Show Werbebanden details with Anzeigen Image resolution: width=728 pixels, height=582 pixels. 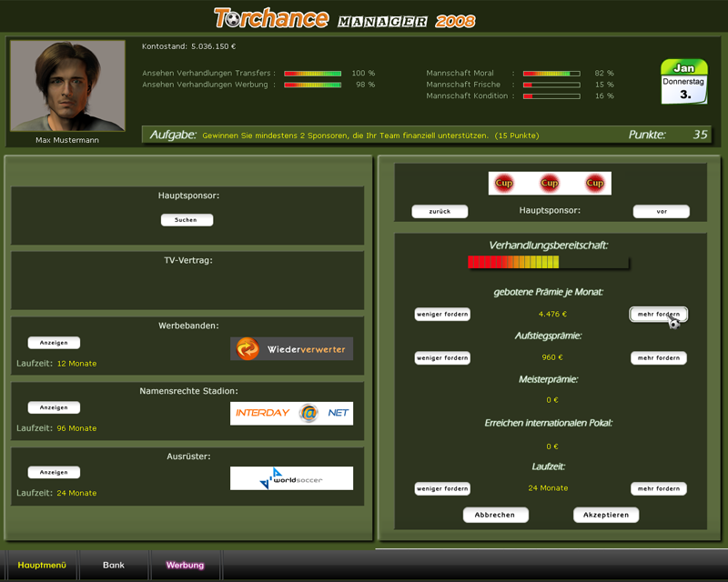54,343
